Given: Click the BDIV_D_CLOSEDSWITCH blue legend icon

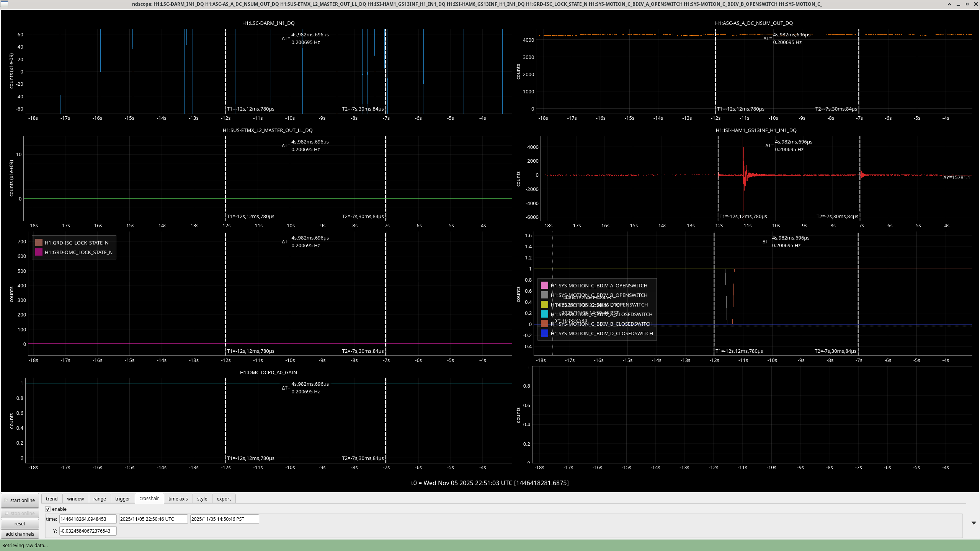Looking at the screenshot, I should pos(544,333).
